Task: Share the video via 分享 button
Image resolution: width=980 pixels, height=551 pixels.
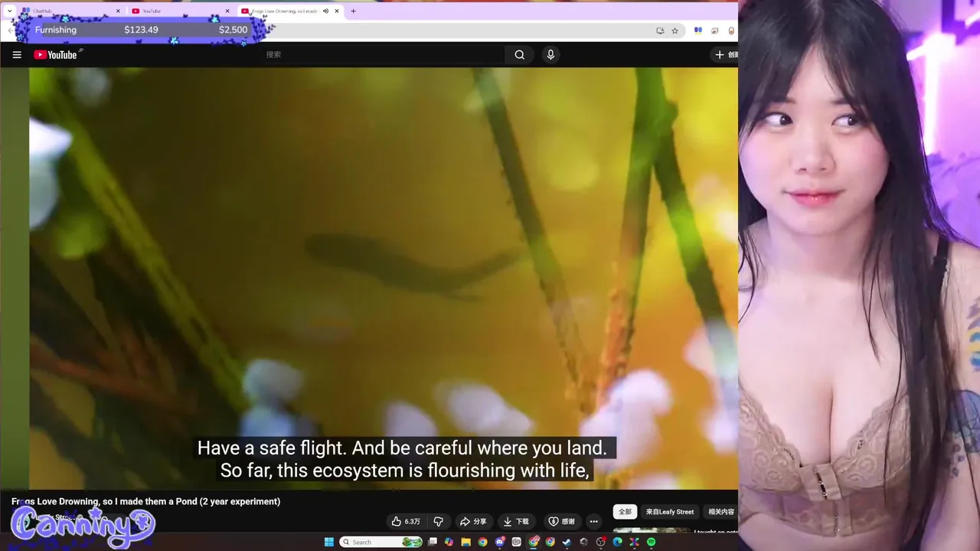Action: (x=473, y=521)
